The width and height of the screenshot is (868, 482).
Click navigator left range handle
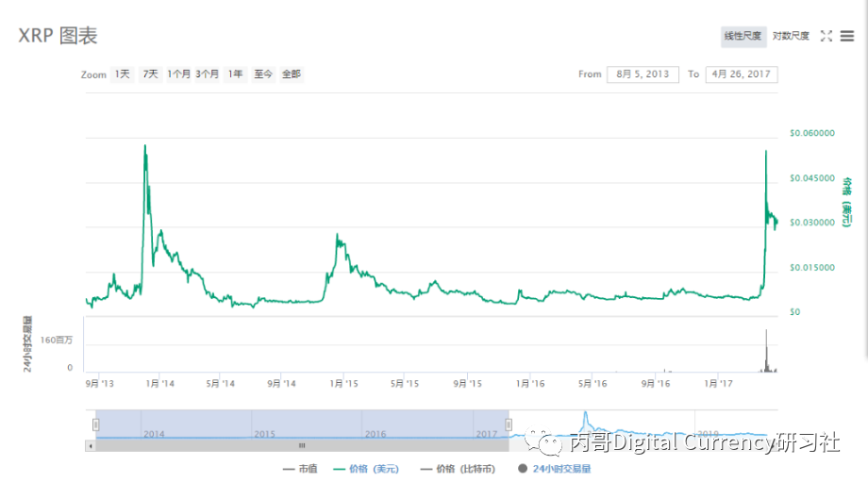tap(96, 424)
